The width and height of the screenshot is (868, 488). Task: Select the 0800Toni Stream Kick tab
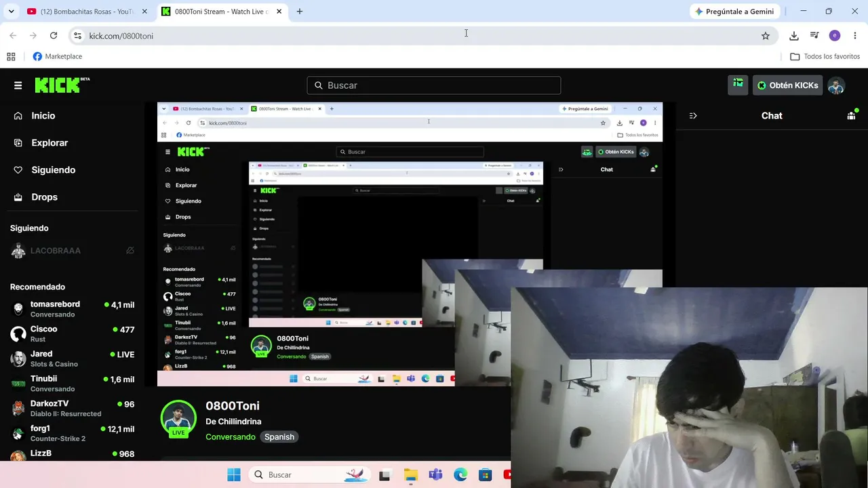222,12
